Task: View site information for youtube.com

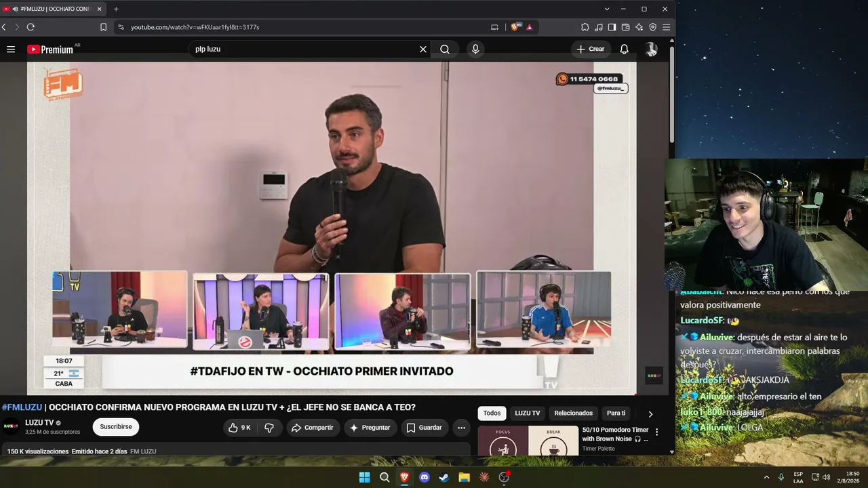Action: (x=121, y=27)
